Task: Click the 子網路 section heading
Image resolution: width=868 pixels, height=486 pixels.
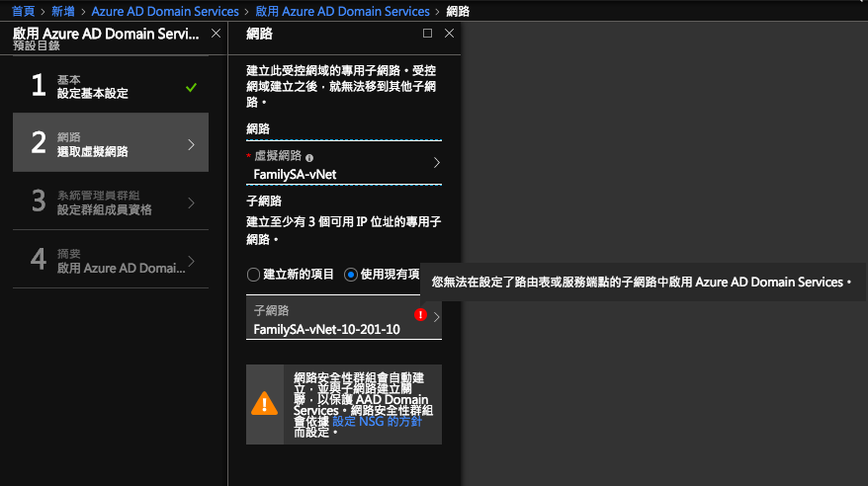Action: click(x=264, y=202)
